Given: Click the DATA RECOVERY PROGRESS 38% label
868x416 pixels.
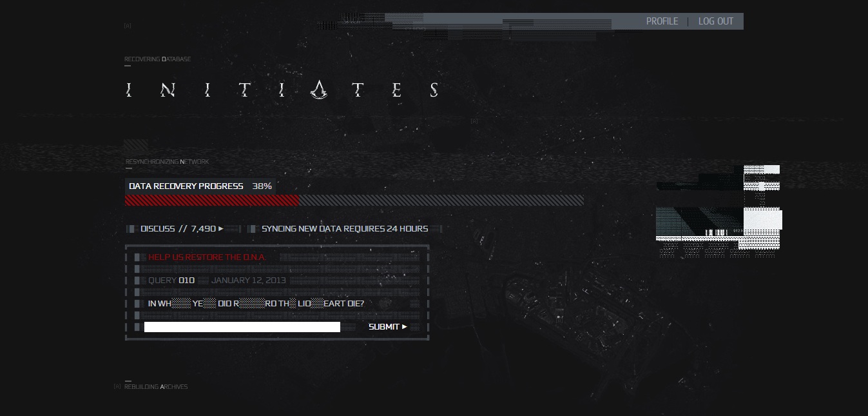Looking at the screenshot, I should tap(200, 186).
